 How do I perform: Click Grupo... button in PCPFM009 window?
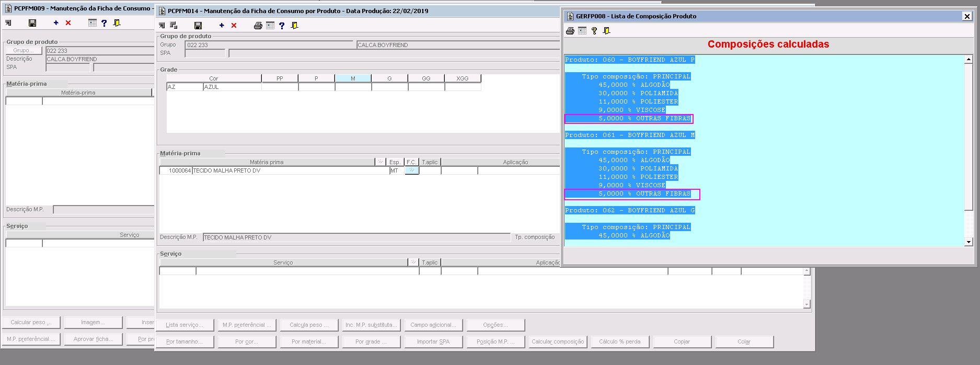tap(24, 50)
